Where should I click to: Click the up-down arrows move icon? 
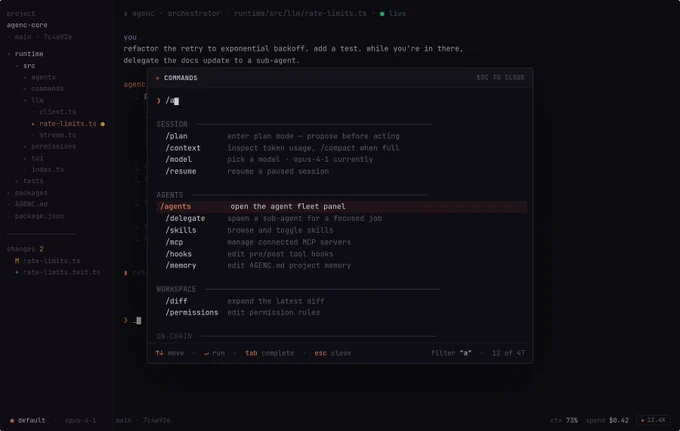(160, 353)
